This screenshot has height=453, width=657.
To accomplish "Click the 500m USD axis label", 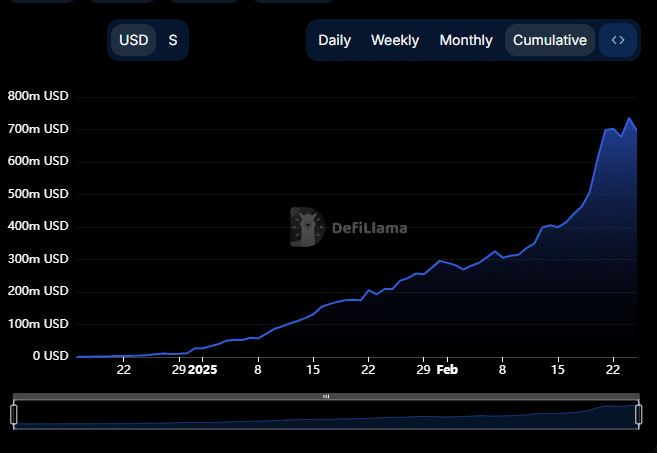I will (38, 194).
